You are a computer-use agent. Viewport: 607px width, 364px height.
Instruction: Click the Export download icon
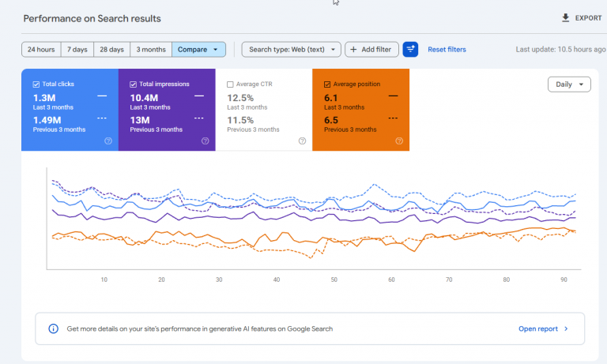[x=566, y=18]
